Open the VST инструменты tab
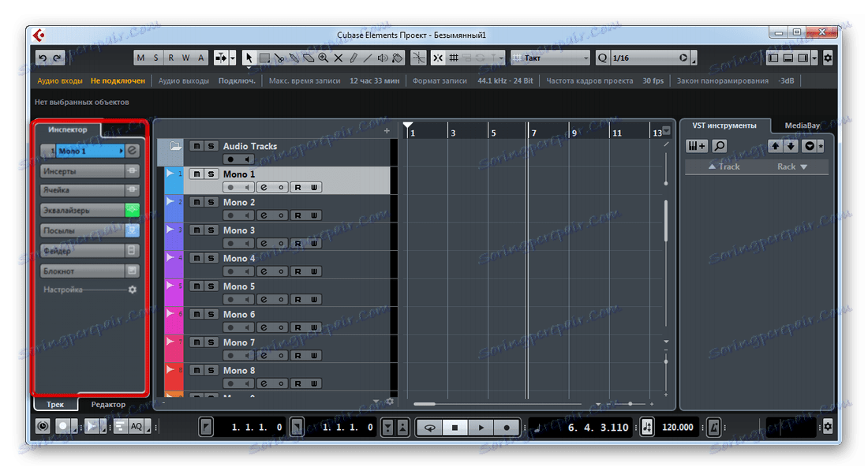Viewport: 868px width, 471px height. tap(724, 125)
